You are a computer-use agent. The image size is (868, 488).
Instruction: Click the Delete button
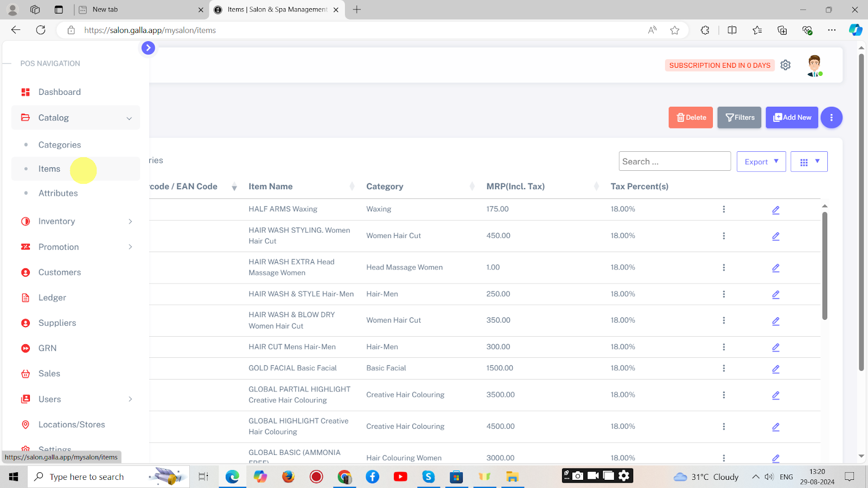point(691,118)
